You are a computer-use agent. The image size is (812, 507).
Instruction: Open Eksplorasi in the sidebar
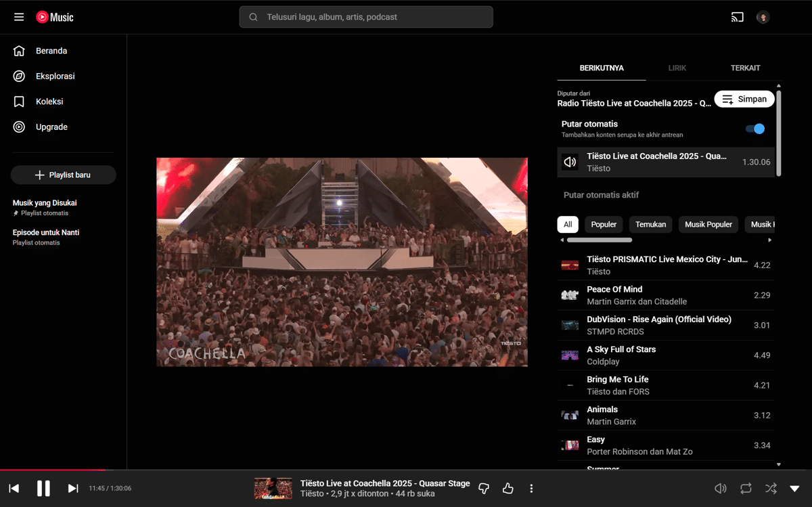click(x=55, y=76)
